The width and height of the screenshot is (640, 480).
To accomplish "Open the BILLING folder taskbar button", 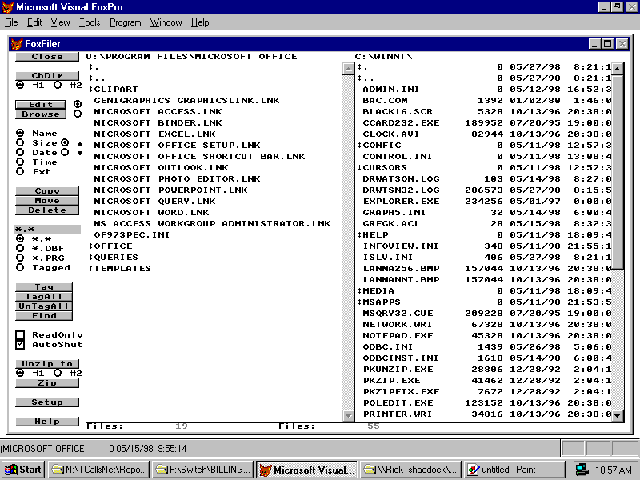I will click(x=203, y=470).
